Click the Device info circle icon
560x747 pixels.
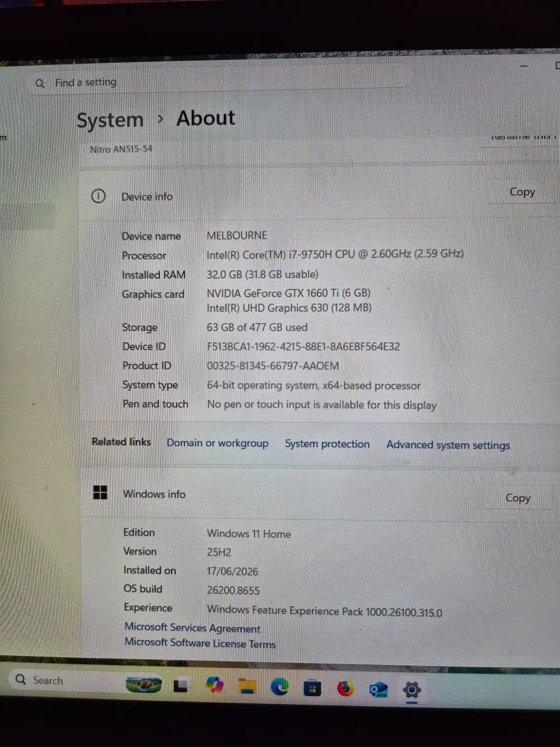[98, 196]
